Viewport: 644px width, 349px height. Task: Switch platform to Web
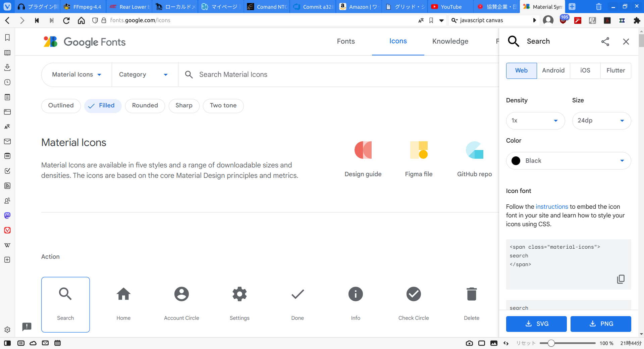pyautogui.click(x=522, y=71)
